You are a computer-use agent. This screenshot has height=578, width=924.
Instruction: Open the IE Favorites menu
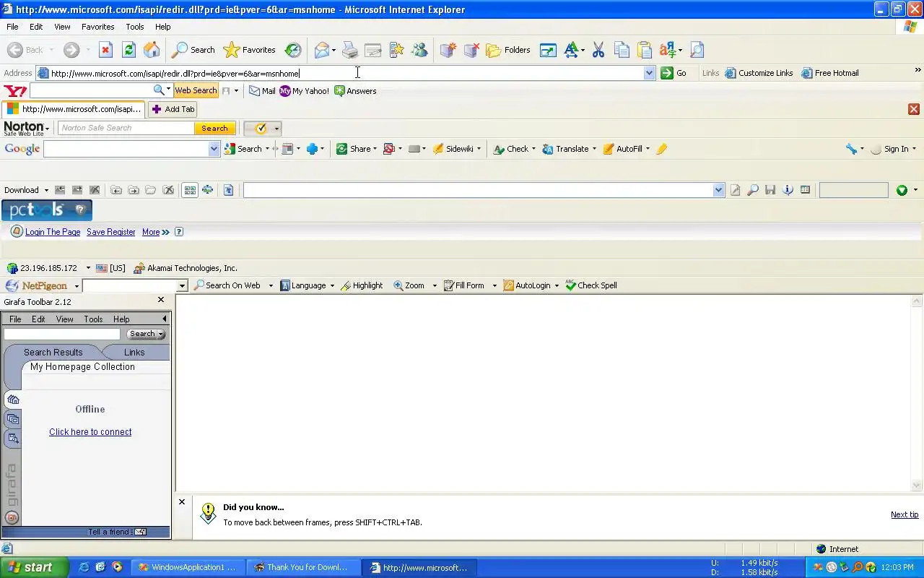97,27
